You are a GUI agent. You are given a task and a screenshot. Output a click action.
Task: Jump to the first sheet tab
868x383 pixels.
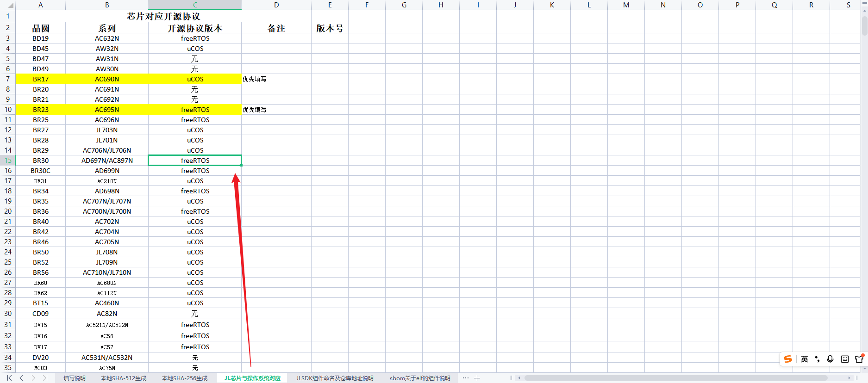click(9, 378)
